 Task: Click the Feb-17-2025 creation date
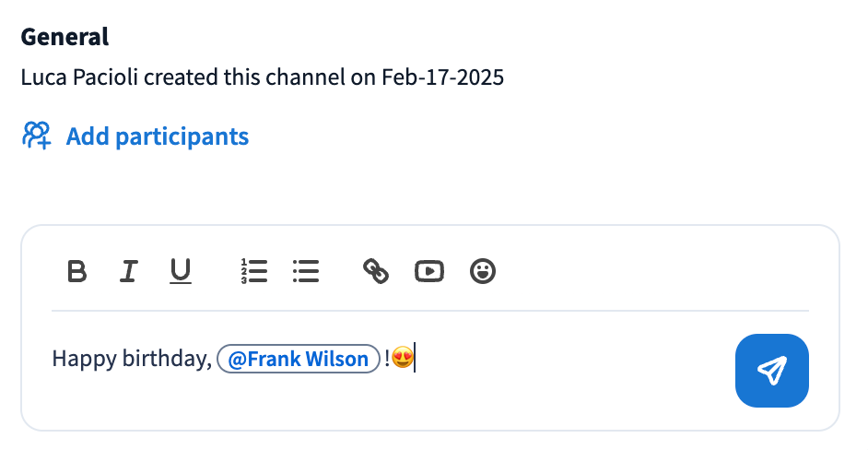click(442, 77)
